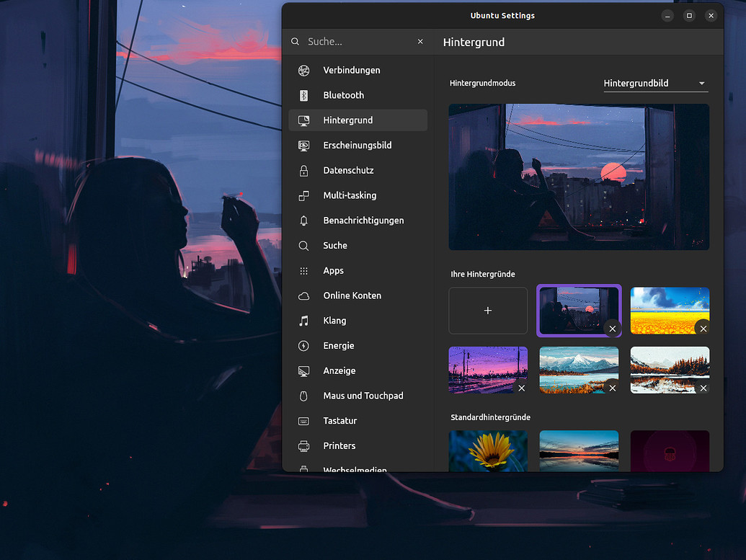746x560 pixels.
Task: Open the Online Konten section
Action: coord(304,295)
